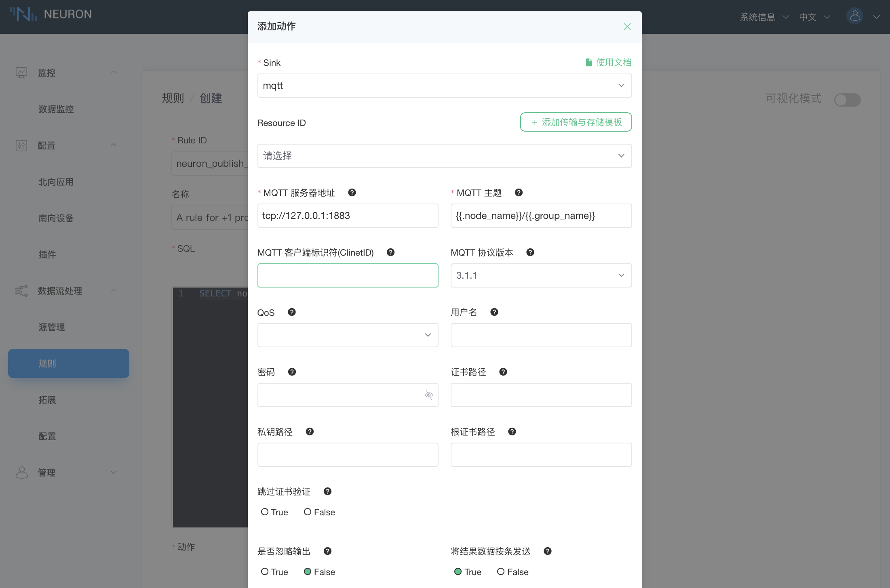Image resolution: width=890 pixels, height=588 pixels.
Task: Click the MQTT 服务器地址 input field
Action: 348,216
